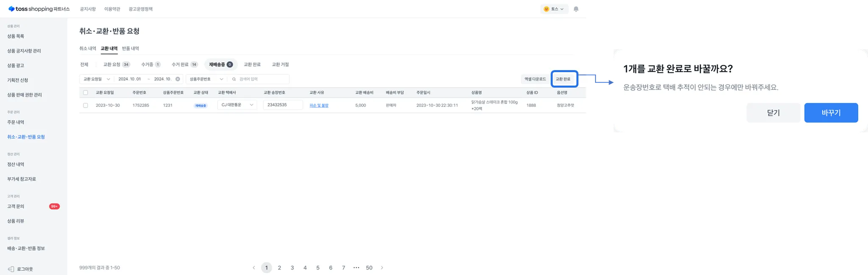The width and height of the screenshot is (868, 275).
Task: Open the 토스 account menu
Action: pos(554,9)
